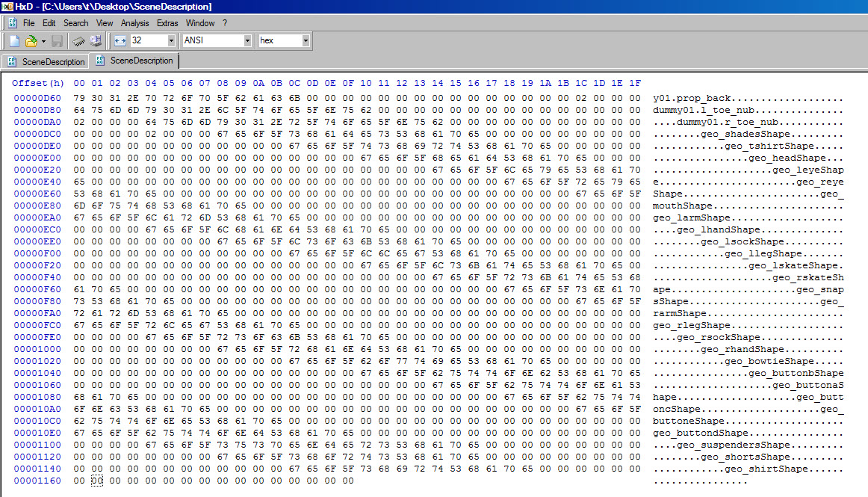Click the 10 column header
This screenshot has height=497, width=868.
pos(366,83)
